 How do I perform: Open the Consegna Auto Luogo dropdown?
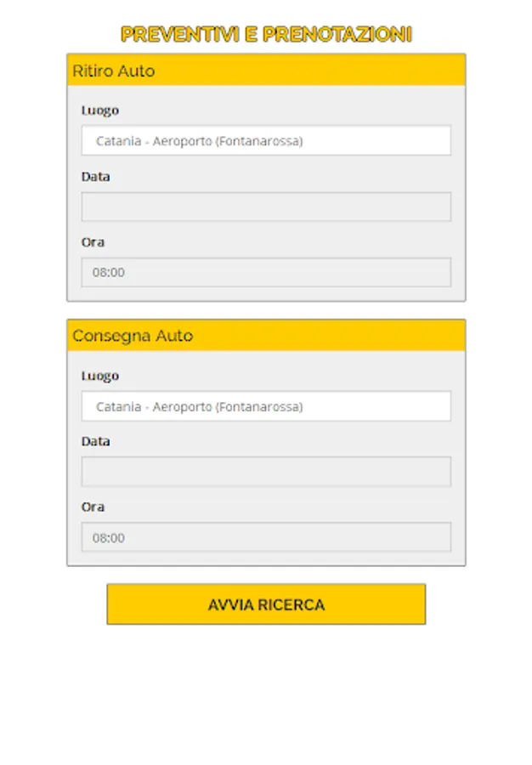tap(265, 406)
